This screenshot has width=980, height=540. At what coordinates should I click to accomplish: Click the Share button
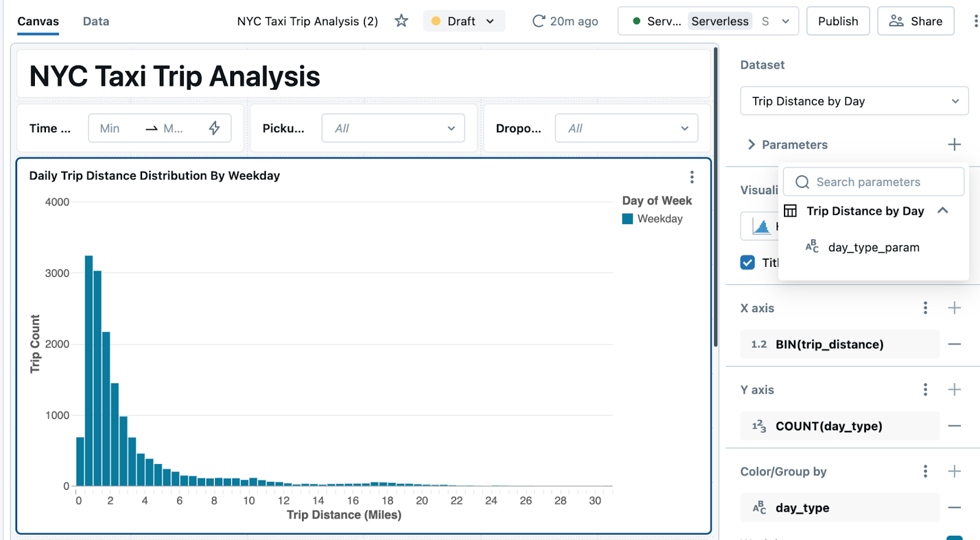pos(915,21)
